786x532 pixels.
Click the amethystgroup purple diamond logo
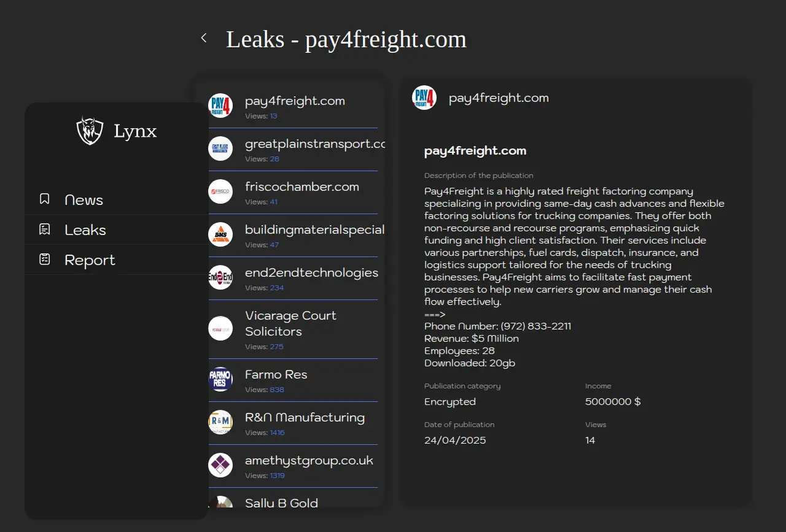click(220, 465)
